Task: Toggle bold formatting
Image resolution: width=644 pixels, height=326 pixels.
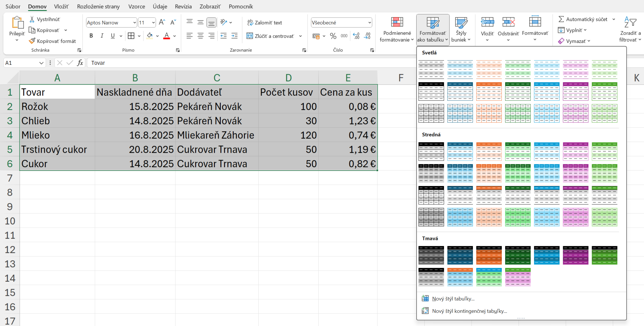Action: pyautogui.click(x=91, y=36)
